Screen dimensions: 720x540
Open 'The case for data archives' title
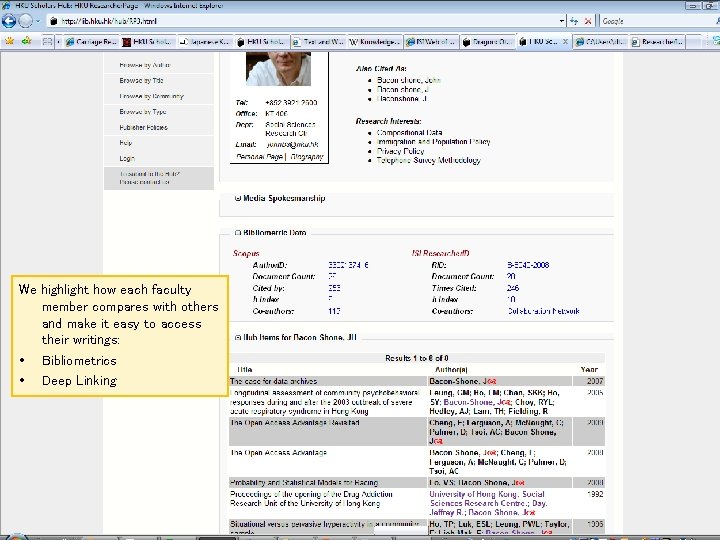[x=274, y=381]
